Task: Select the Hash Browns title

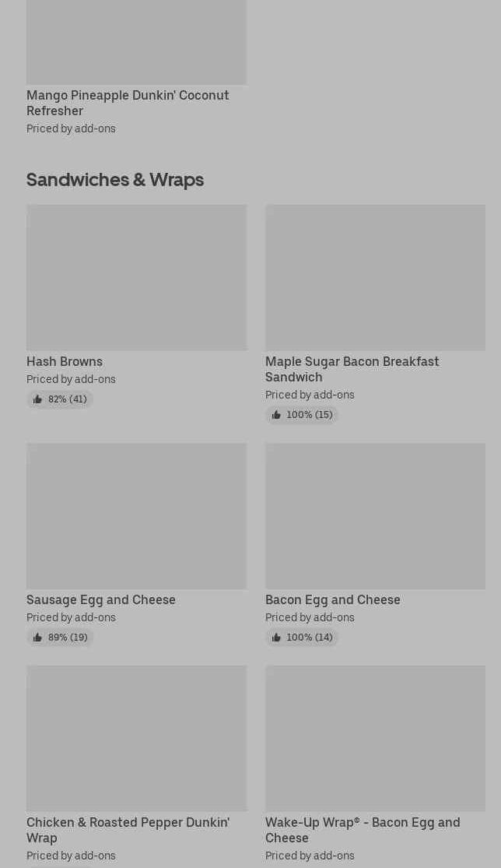Action: click(65, 361)
